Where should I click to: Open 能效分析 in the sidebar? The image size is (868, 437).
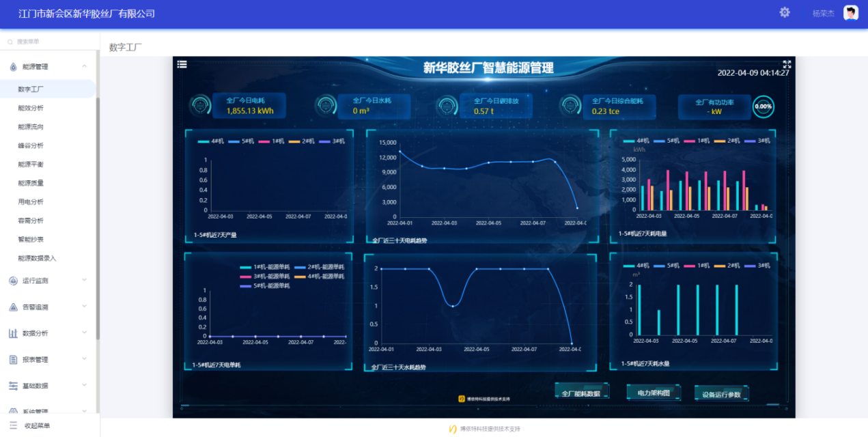click(31, 108)
